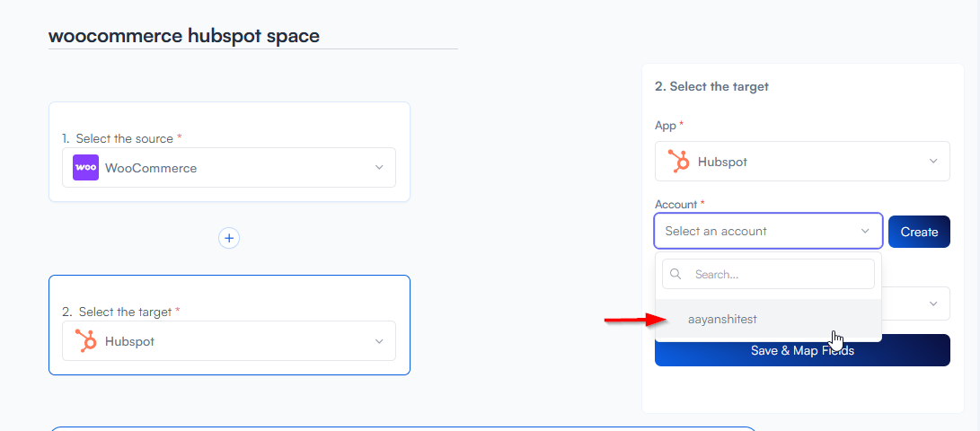This screenshot has height=431, width=980.
Task: Click the magnifier icon in the account search
Action: (x=676, y=274)
